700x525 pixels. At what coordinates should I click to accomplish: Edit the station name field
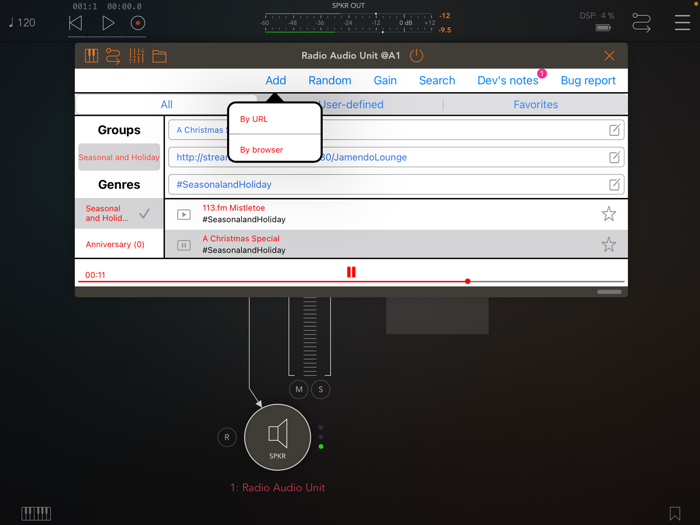[614, 130]
